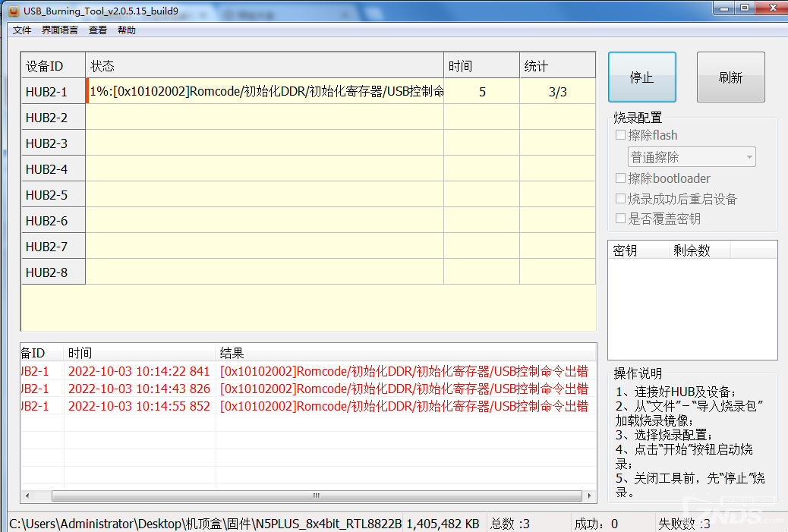The width and height of the screenshot is (788, 532).
Task: Select the HUB2-1 device row
Action: coord(308,91)
